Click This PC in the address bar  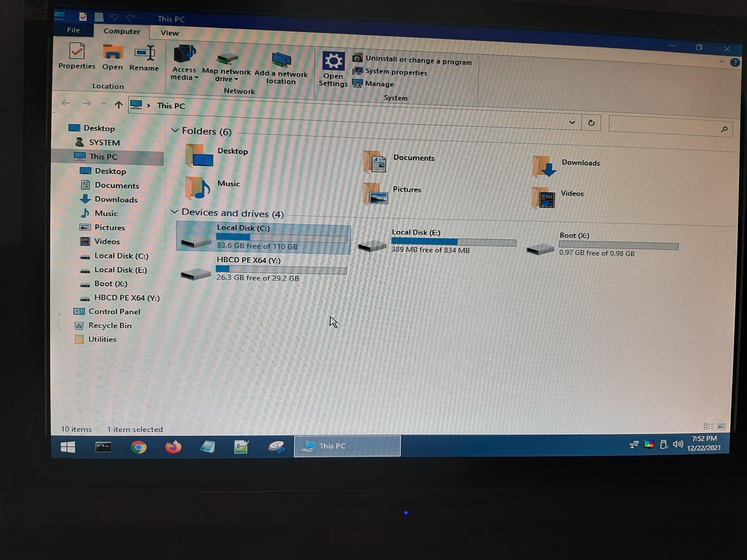click(171, 106)
